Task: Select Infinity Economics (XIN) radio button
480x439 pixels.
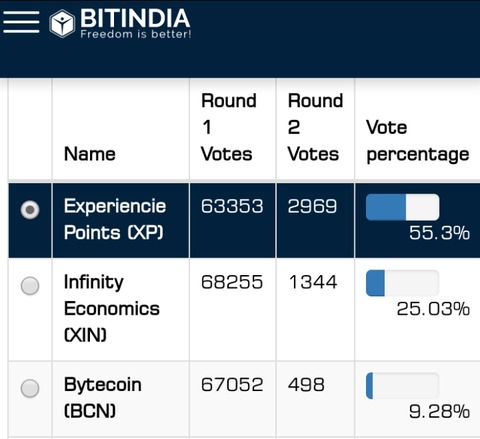Action: (x=30, y=286)
